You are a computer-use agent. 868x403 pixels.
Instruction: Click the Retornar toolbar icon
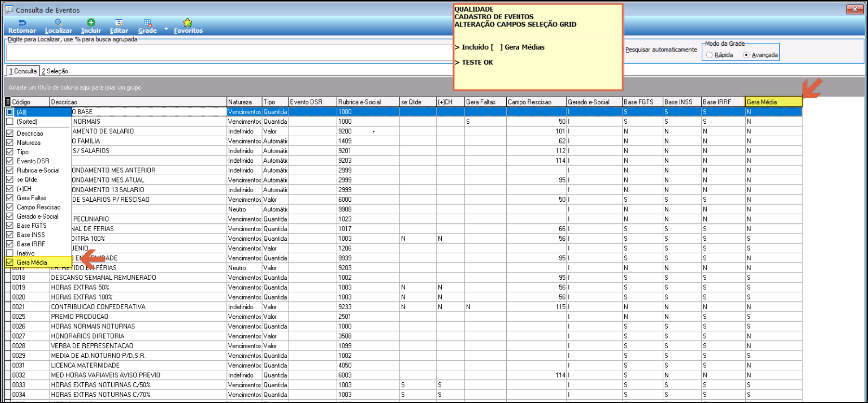[x=22, y=23]
